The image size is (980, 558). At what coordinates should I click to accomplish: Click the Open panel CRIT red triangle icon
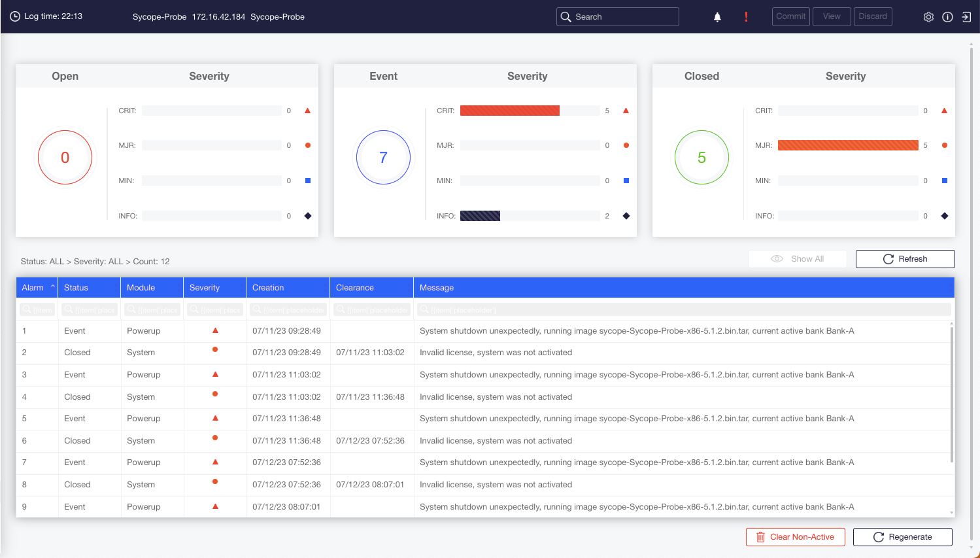[x=307, y=111]
